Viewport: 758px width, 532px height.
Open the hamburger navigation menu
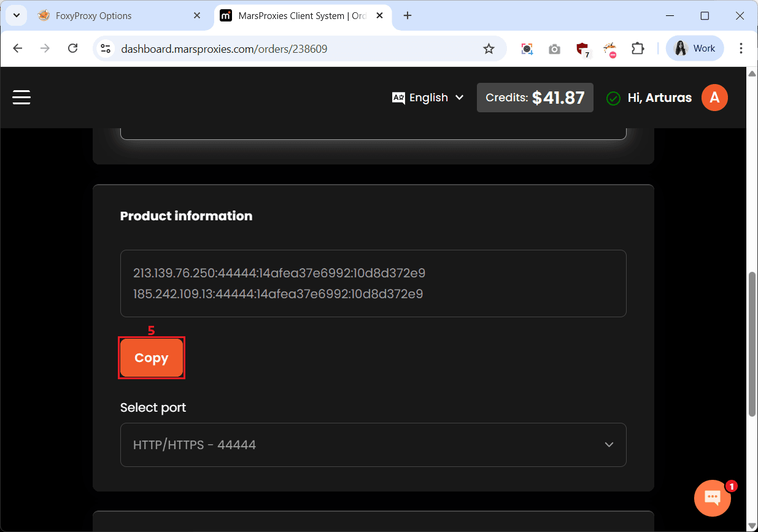[x=21, y=98]
